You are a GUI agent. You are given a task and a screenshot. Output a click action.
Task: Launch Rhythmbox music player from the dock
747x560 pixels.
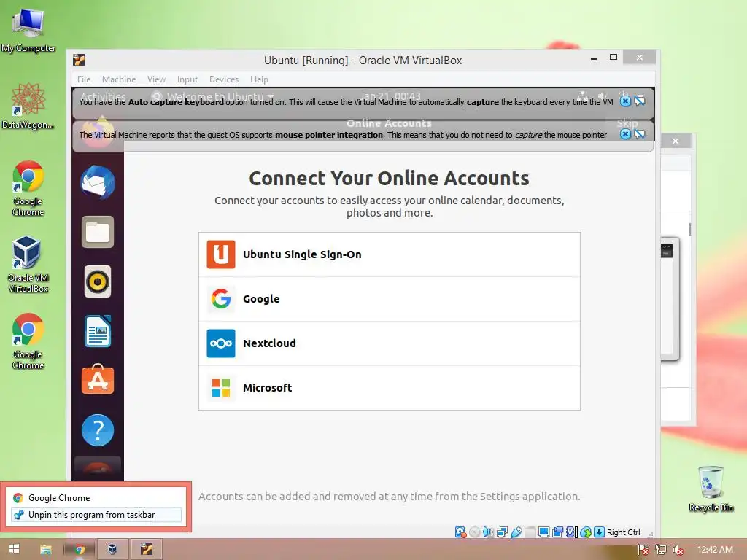pyautogui.click(x=98, y=281)
